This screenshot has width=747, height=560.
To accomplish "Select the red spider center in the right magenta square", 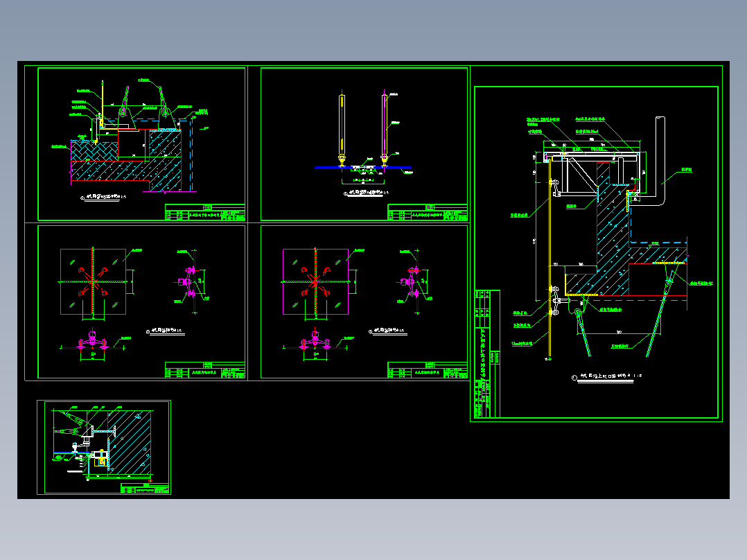I will click(x=315, y=281).
